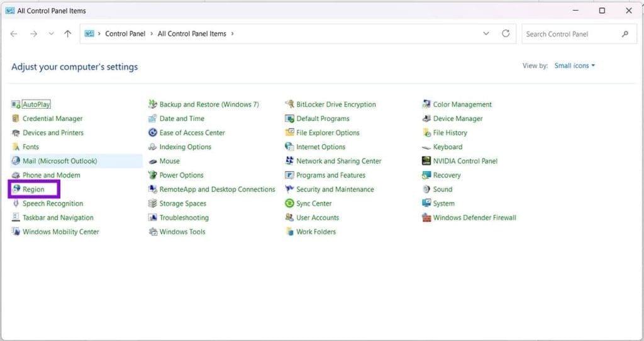644x341 pixels.
Task: Click the Ease of Access Center icon
Action: click(153, 132)
